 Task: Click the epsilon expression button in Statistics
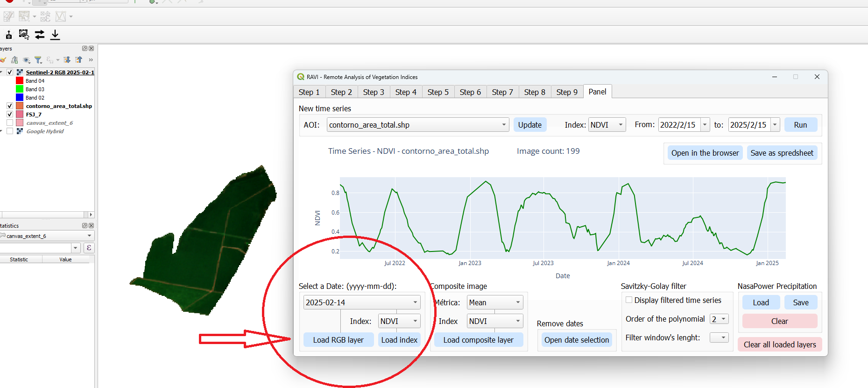click(89, 248)
